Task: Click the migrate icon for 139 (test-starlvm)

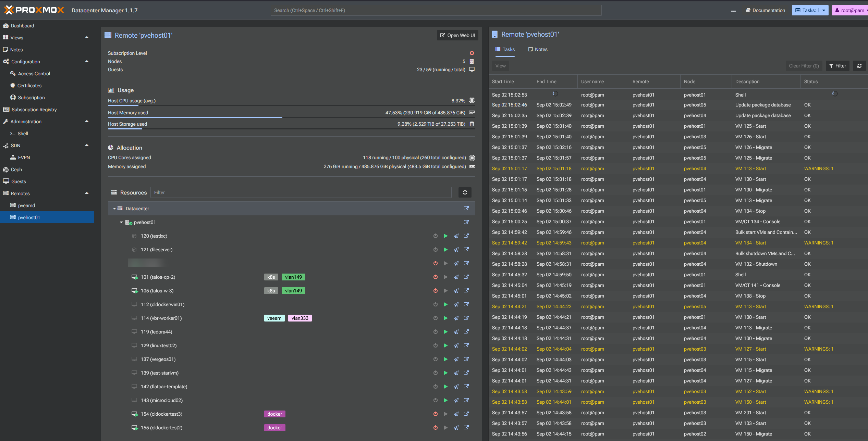Action: (x=456, y=373)
